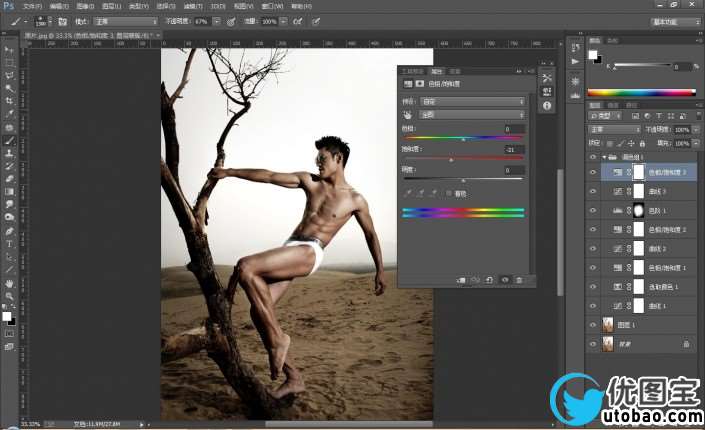Select the Pen tool
Image resolution: width=705 pixels, height=430 pixels.
(9, 231)
